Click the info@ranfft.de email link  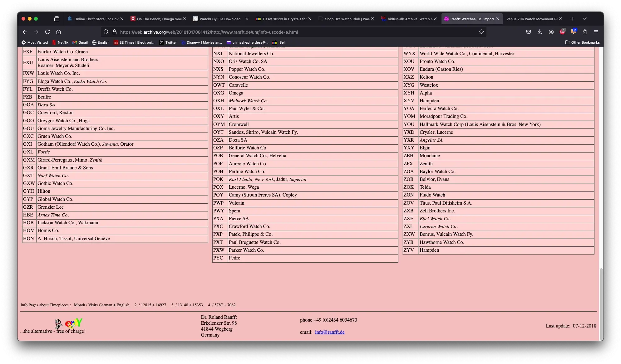330,332
